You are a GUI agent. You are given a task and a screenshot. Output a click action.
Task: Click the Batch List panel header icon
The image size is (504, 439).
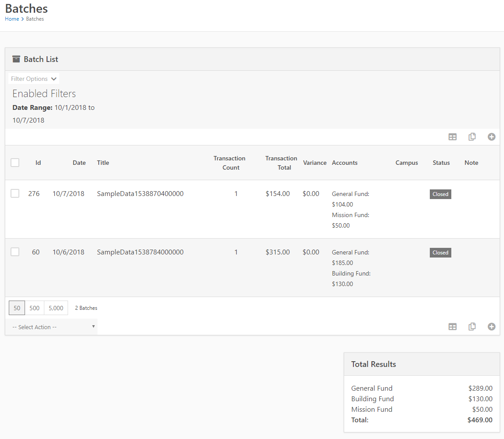coord(16,58)
